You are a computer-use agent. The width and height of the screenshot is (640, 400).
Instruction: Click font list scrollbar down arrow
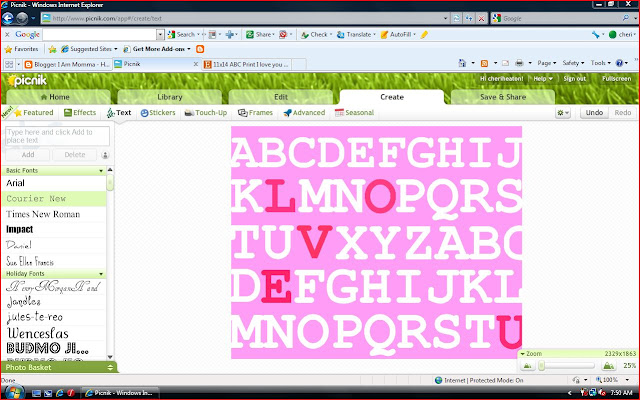[x=110, y=357]
